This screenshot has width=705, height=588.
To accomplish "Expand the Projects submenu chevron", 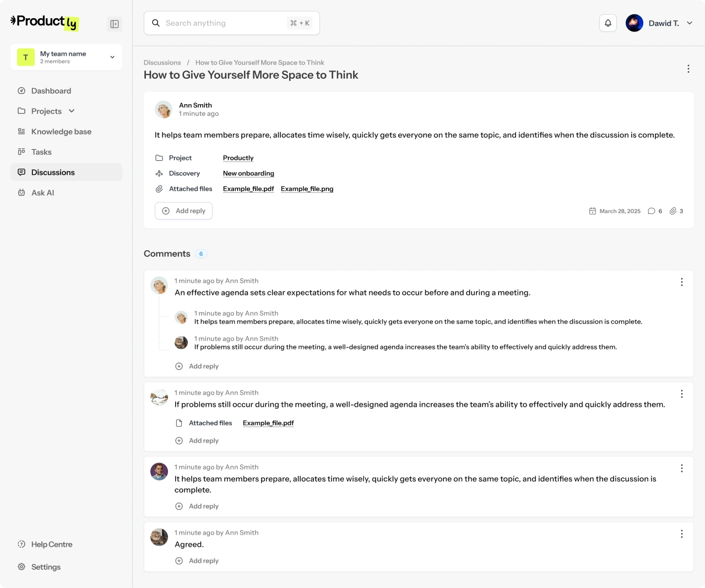I will click(x=72, y=111).
